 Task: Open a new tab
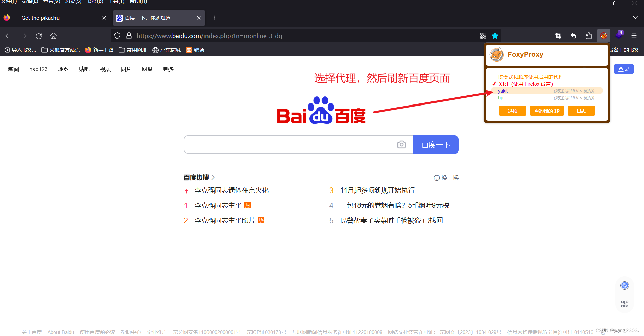click(215, 18)
